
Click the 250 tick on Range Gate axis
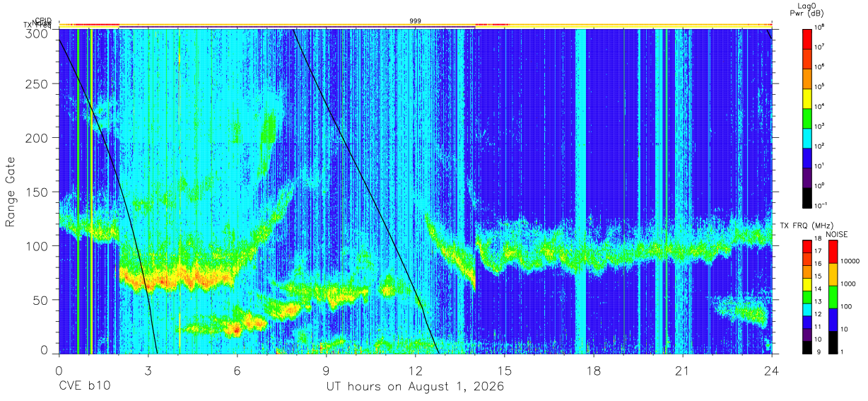37,84
